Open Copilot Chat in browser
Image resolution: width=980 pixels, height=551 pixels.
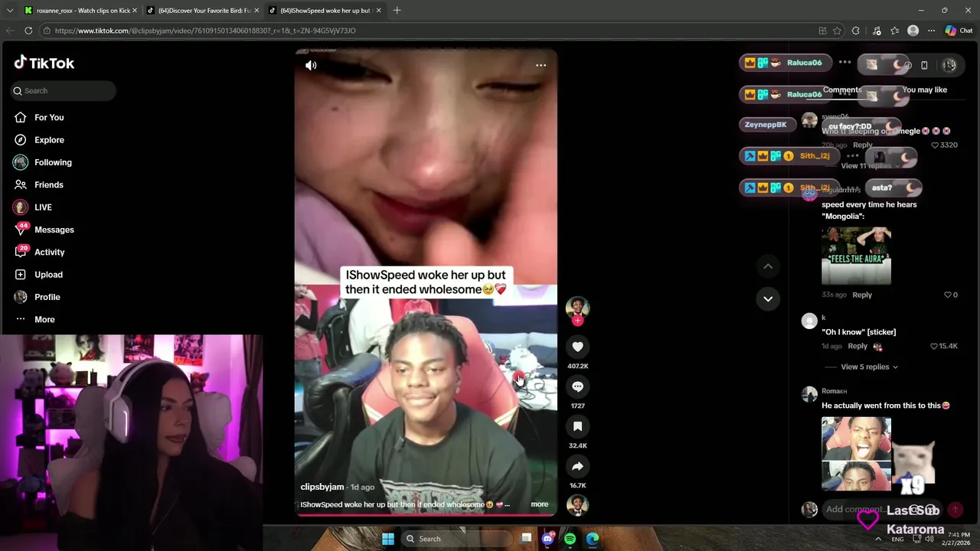click(959, 31)
